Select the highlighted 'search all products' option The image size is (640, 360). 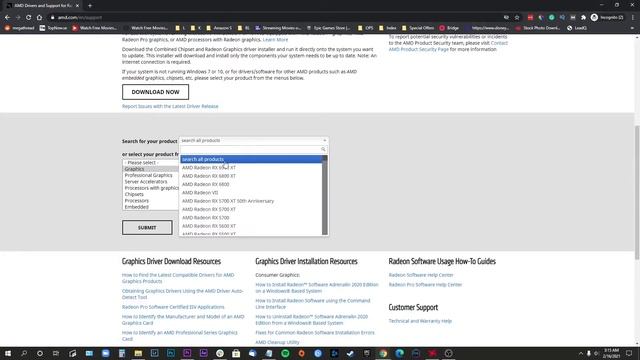click(x=251, y=159)
